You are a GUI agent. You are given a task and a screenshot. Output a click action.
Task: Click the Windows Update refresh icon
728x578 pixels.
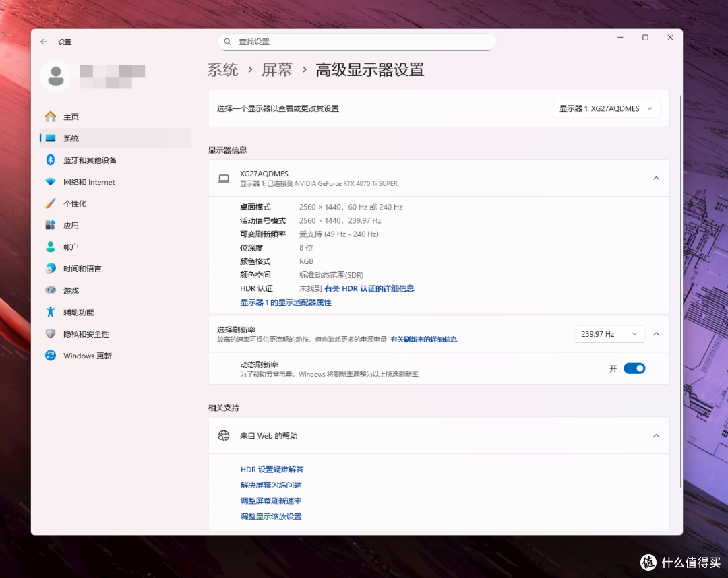point(51,355)
